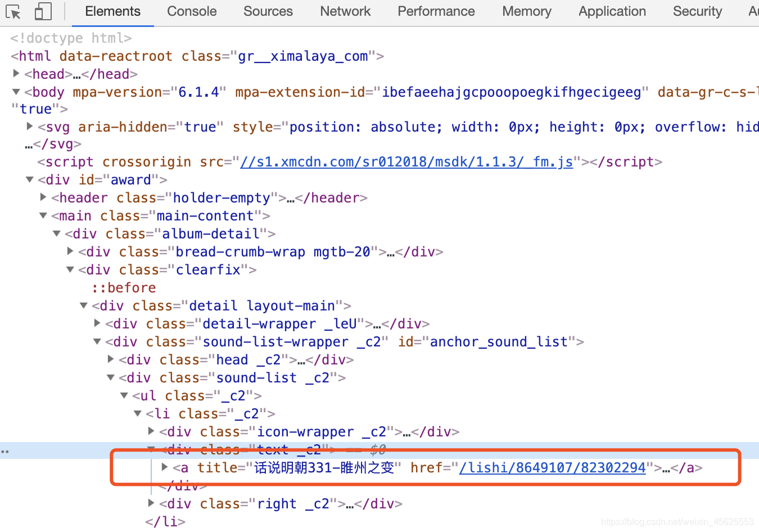Screen dimensions: 759x532
Task: Collapse the div clearfix node
Action: [x=70, y=269]
